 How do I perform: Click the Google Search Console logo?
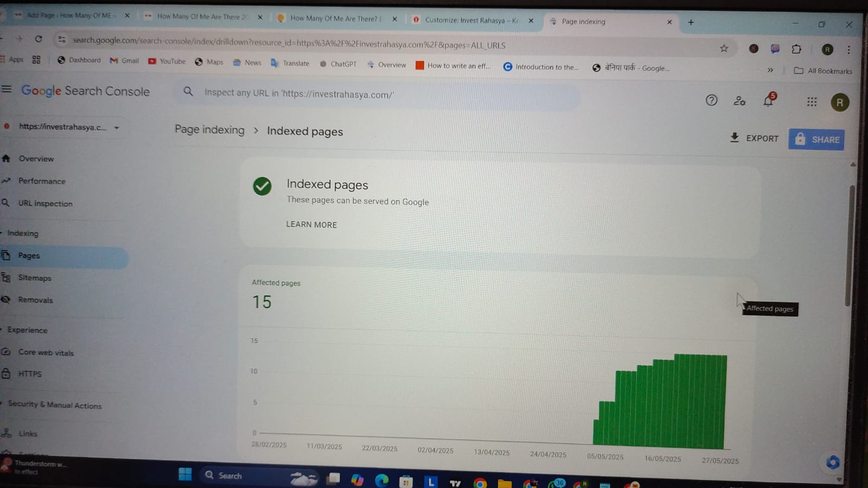point(85,91)
